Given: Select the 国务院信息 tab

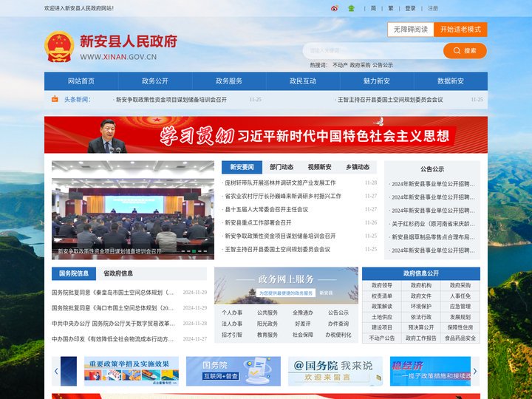Looking at the screenshot, I should 74,273.
